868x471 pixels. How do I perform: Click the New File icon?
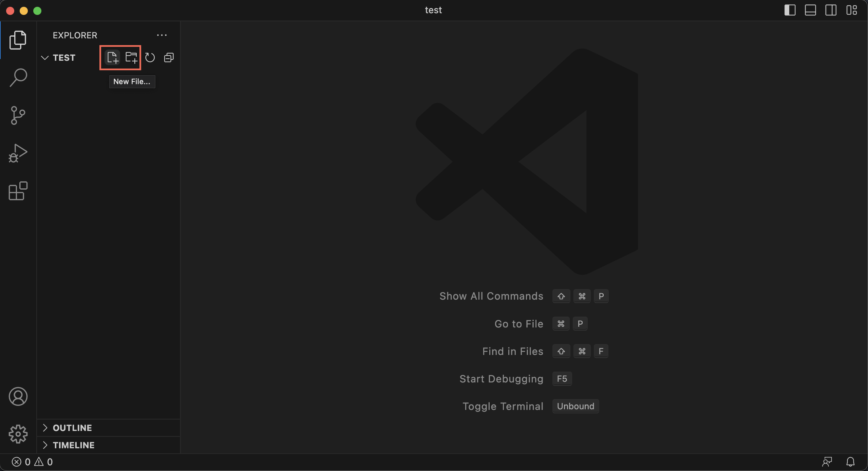112,57
